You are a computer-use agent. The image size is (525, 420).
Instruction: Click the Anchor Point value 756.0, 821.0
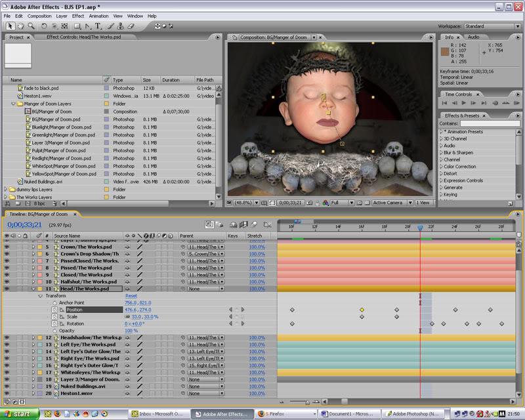[x=138, y=303]
